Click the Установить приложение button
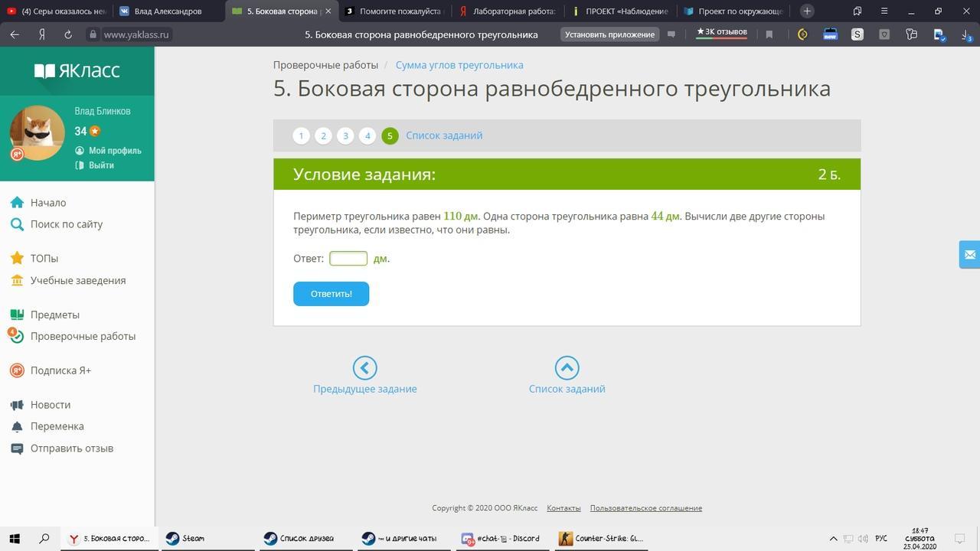The width and height of the screenshot is (980, 551). click(610, 34)
